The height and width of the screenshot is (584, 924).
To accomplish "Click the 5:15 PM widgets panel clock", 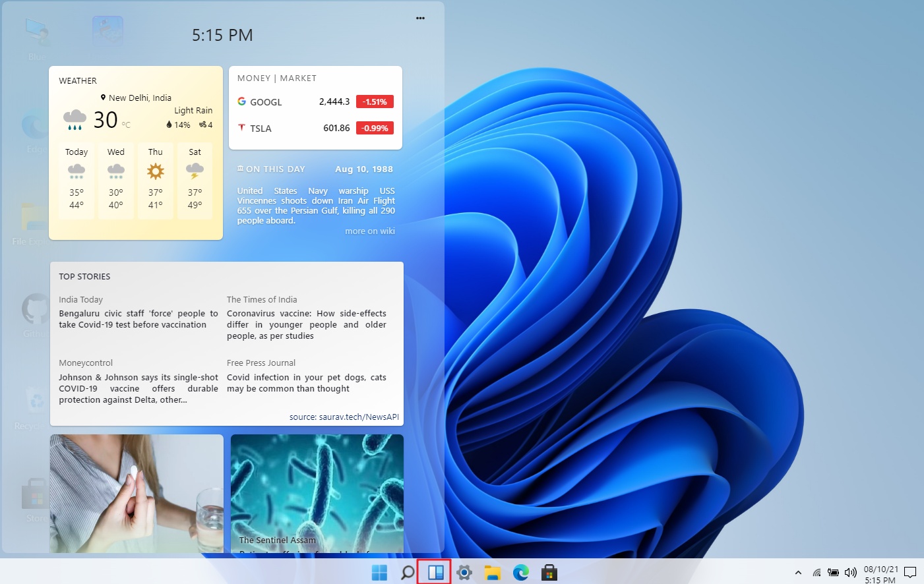I will pyautogui.click(x=222, y=35).
